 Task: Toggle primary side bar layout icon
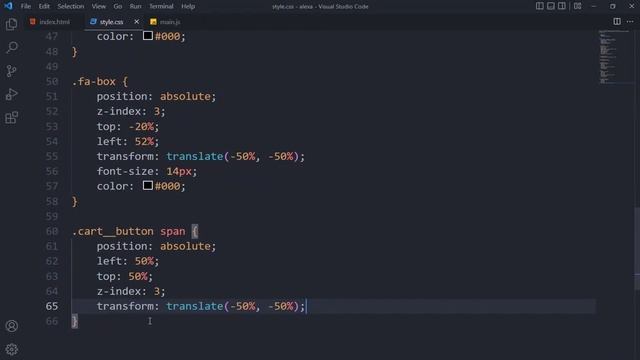pyautogui.click(x=539, y=6)
